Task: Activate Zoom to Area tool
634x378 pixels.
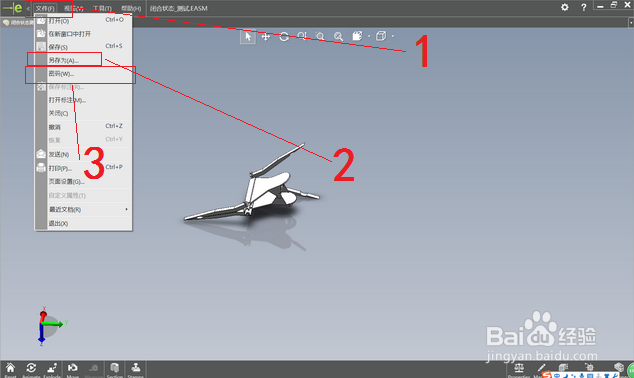Action: (320, 36)
